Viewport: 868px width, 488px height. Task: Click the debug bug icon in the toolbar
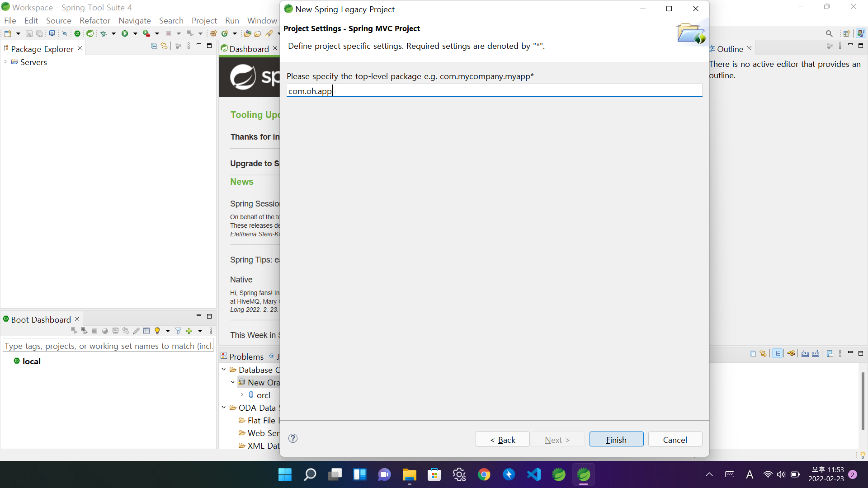click(104, 33)
